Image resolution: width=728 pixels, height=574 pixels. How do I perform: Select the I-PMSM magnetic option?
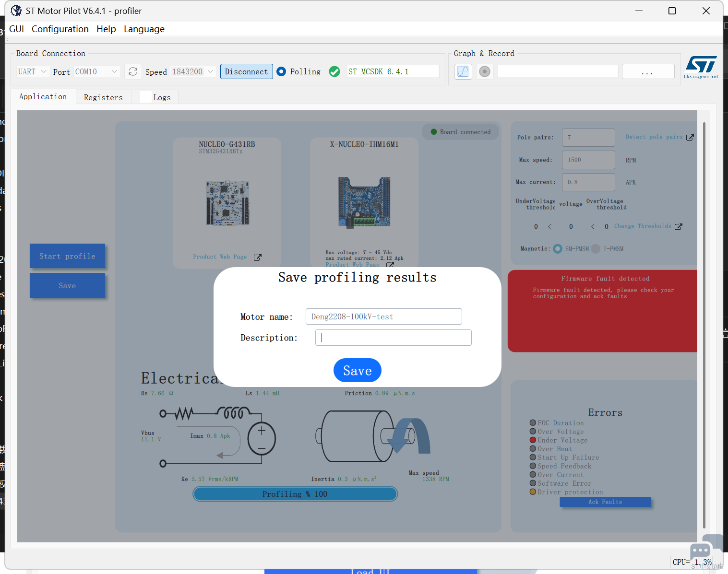pyautogui.click(x=596, y=249)
